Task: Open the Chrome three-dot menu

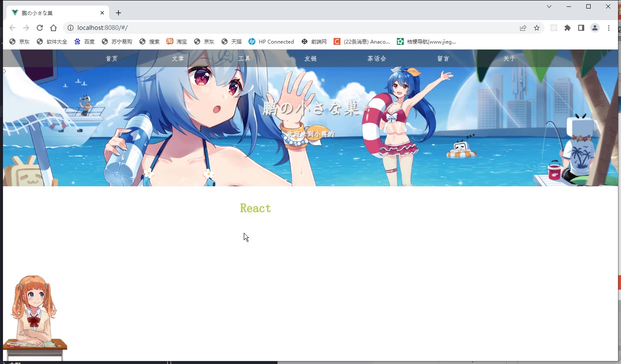Action: 609,28
